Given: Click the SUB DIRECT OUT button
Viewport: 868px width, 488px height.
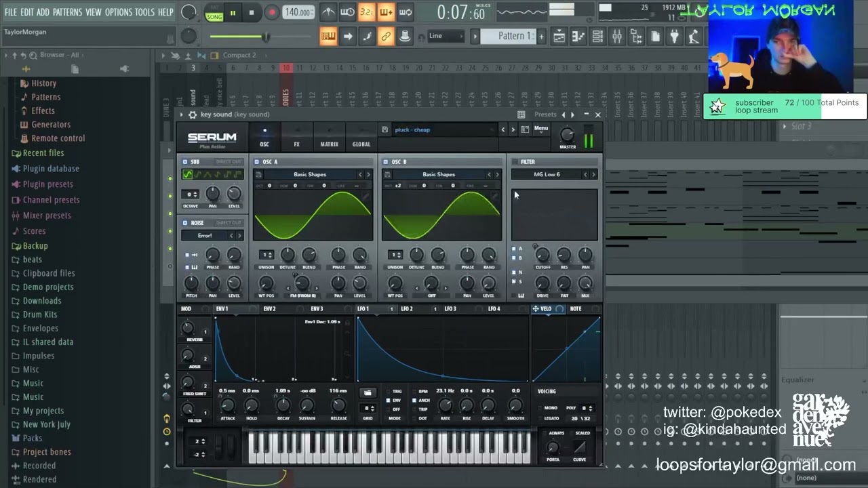Looking at the screenshot, I should (229, 162).
